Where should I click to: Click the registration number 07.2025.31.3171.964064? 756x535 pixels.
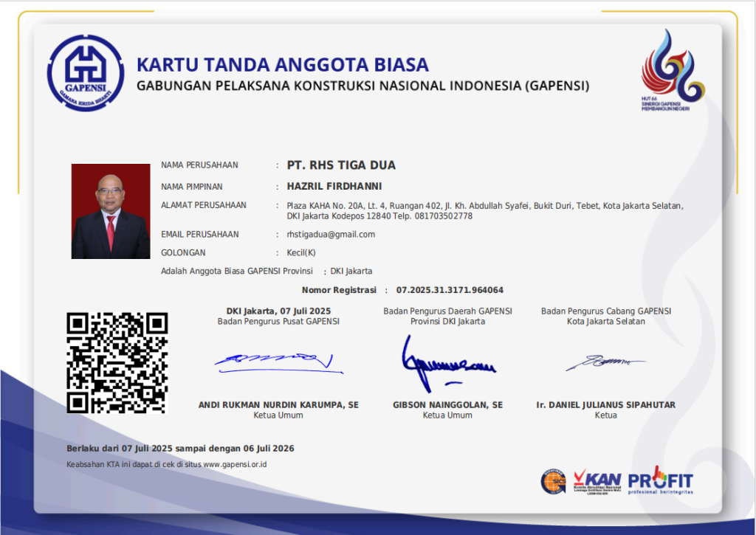pos(450,290)
